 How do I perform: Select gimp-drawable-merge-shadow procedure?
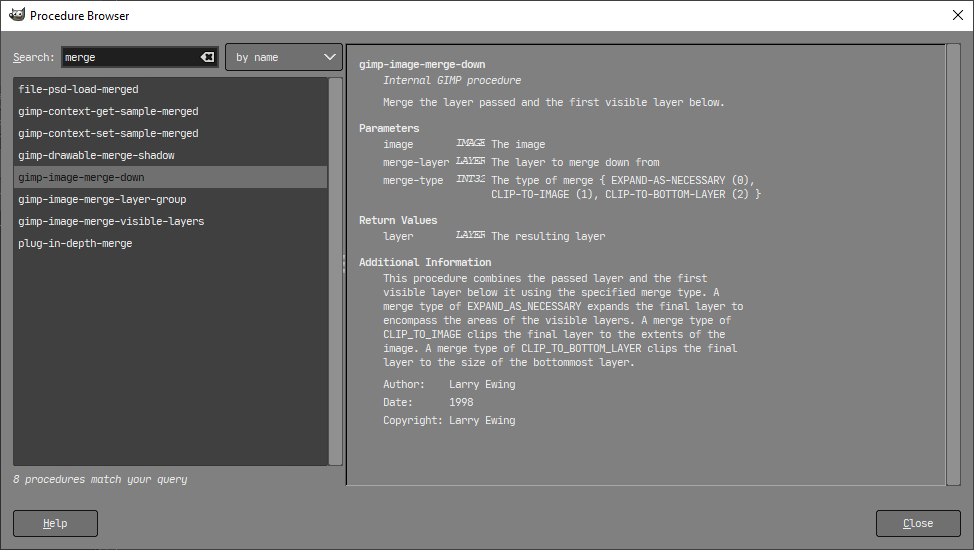coord(170,155)
